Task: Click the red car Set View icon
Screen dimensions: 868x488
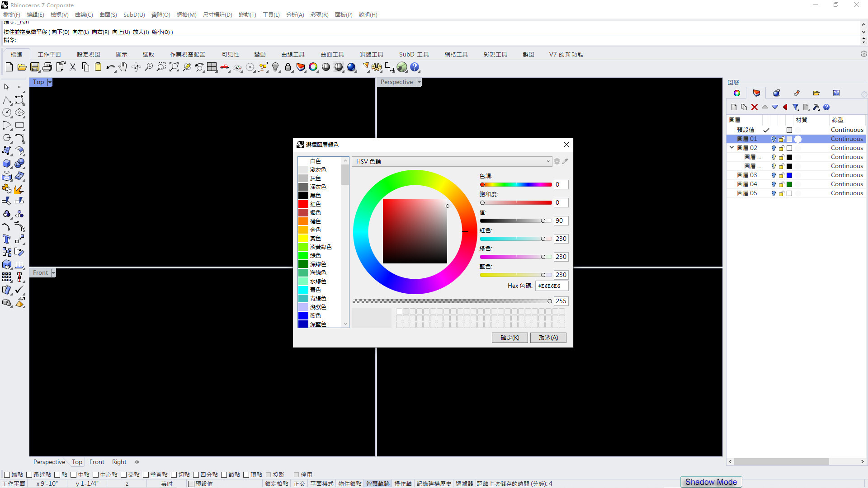Action: tap(225, 67)
